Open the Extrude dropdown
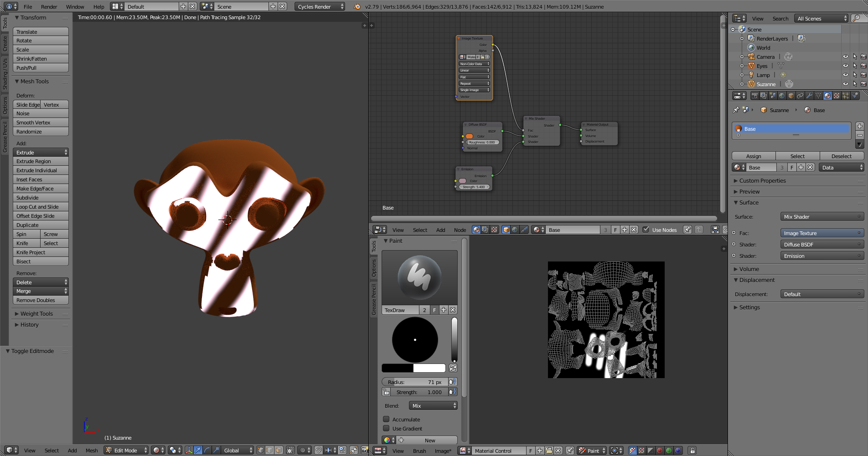The image size is (868, 456). click(x=41, y=152)
